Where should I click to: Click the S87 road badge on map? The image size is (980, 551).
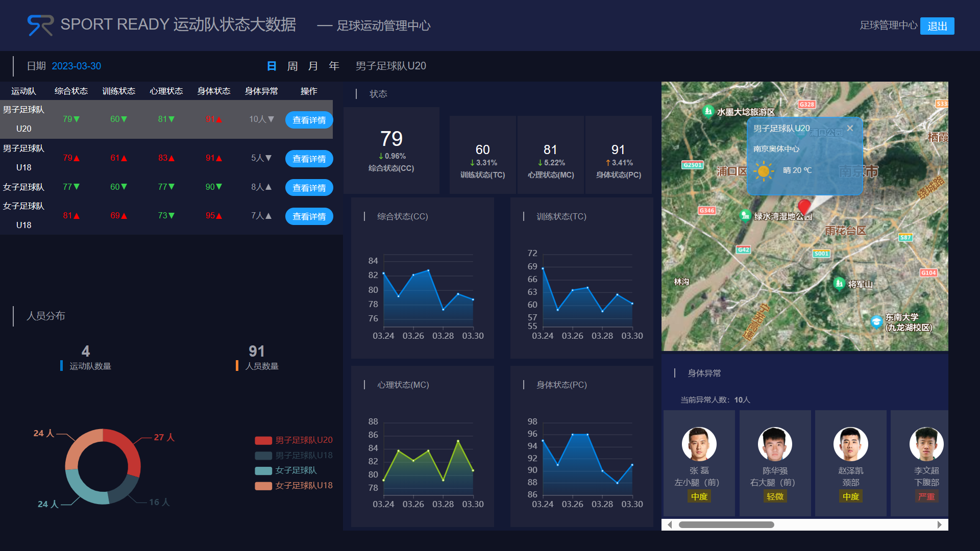(x=905, y=237)
